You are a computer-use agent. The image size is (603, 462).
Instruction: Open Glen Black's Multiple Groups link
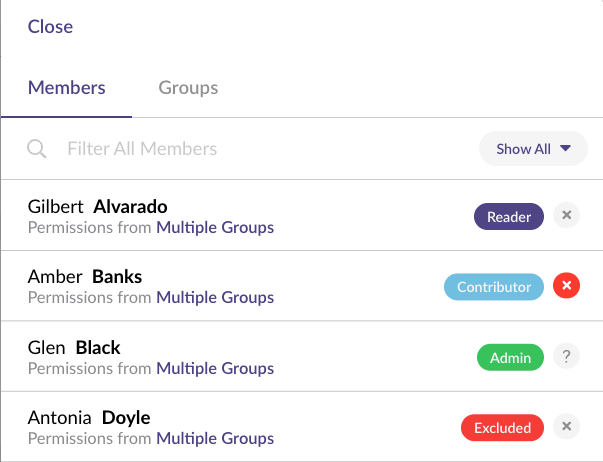tap(215, 368)
